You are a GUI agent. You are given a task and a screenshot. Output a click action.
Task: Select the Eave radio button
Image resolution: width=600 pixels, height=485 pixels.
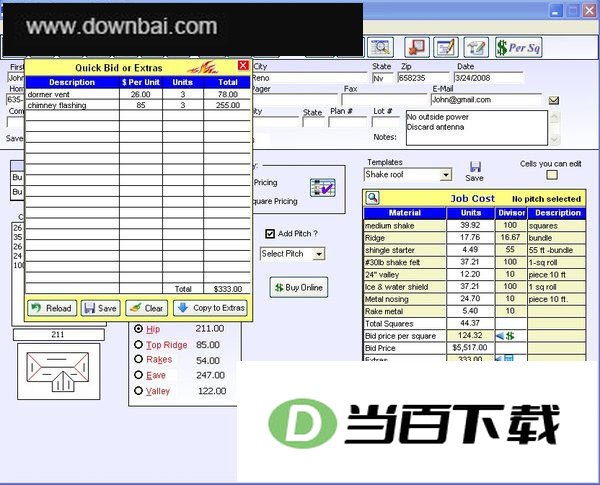pos(139,375)
